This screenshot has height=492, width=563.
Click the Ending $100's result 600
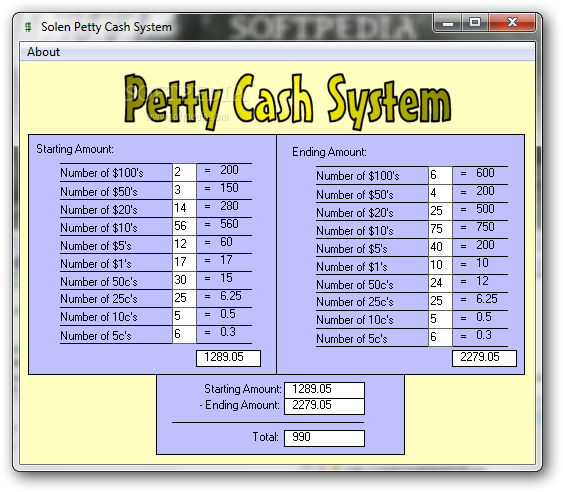[x=485, y=173]
